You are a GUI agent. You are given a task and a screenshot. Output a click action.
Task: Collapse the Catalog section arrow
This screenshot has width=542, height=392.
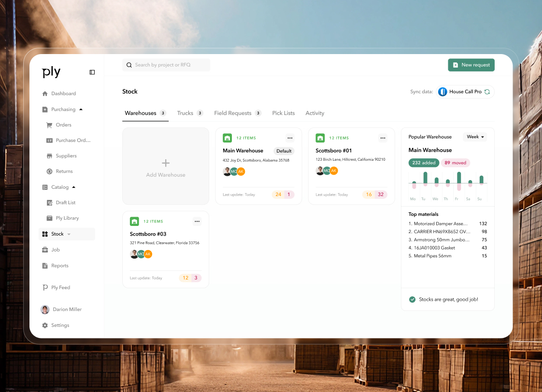pos(73,187)
